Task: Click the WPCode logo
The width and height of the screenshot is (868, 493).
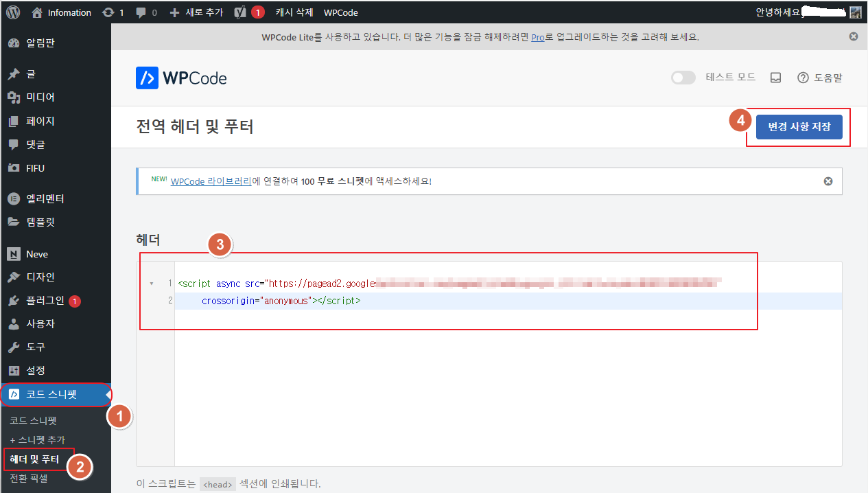Action: 181,78
